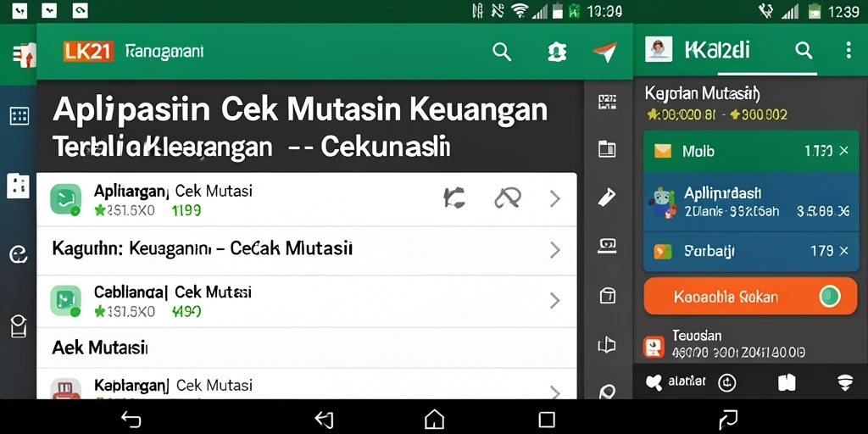This screenshot has width=868, height=434.
Task: Tap the Android recent apps square button
Action: point(547,419)
